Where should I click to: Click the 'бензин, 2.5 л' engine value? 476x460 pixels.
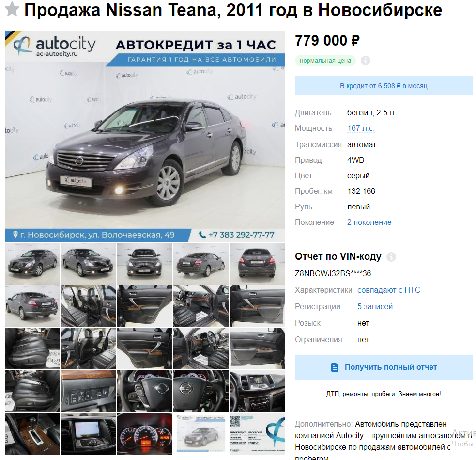pyautogui.click(x=370, y=113)
